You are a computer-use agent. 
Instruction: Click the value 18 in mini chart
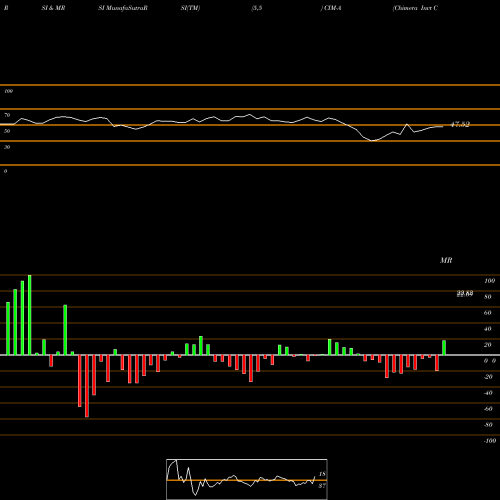coord(322,474)
